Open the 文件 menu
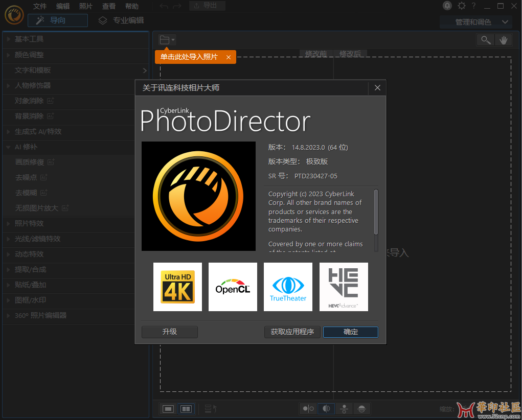This screenshot has height=420, width=522. 40,6
